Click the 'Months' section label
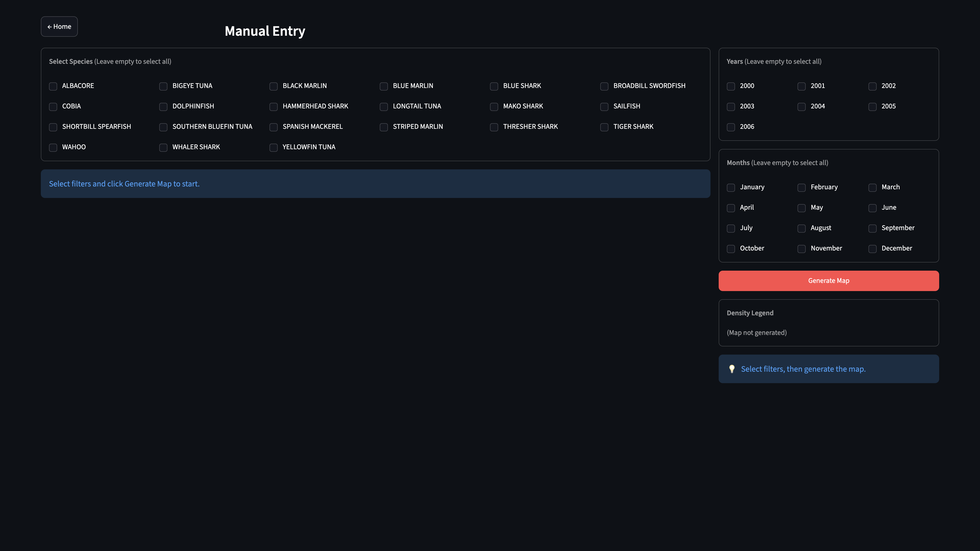Viewport: 980px width, 551px height. [x=738, y=162]
